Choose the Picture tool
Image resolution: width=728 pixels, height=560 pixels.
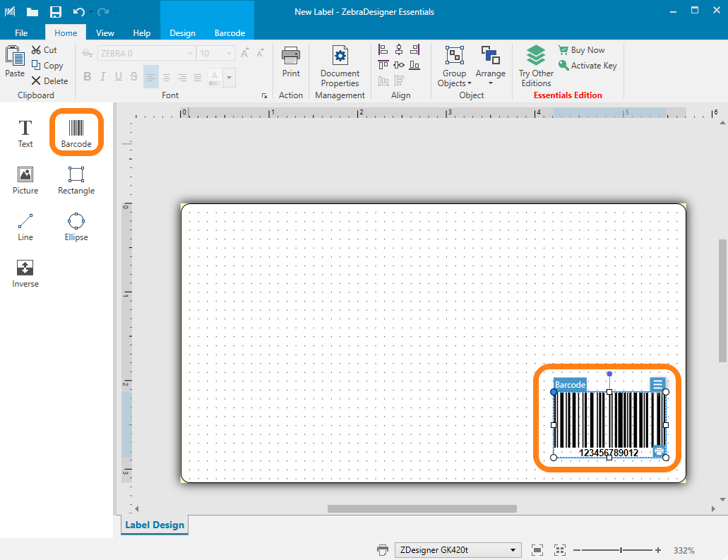(x=25, y=179)
